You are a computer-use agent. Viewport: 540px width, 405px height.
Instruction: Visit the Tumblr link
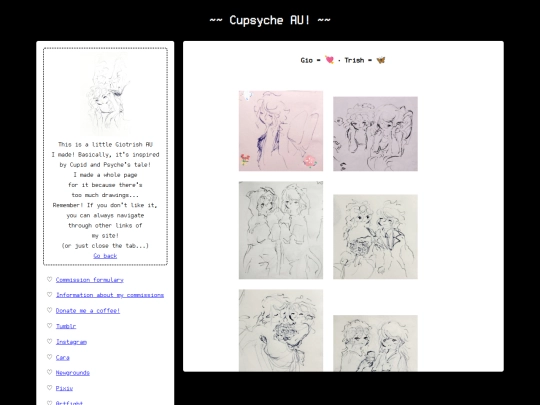(x=66, y=326)
